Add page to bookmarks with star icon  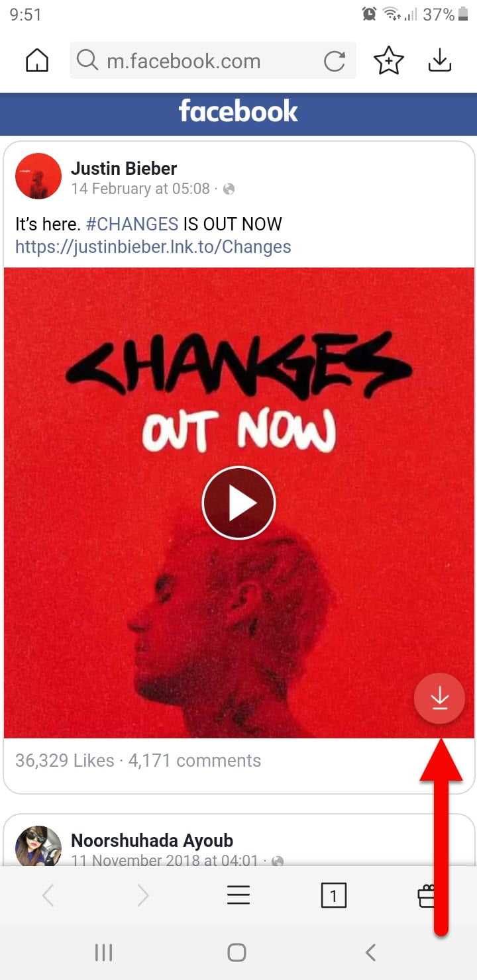click(x=388, y=62)
